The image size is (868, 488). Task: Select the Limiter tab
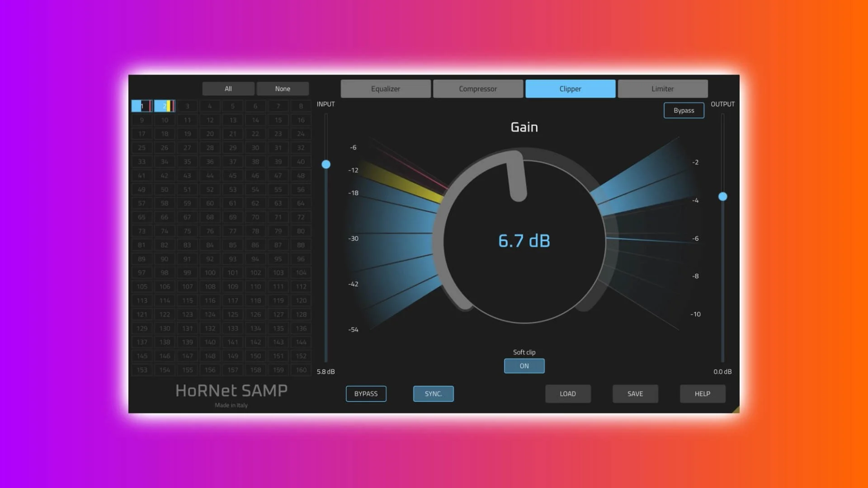662,89
